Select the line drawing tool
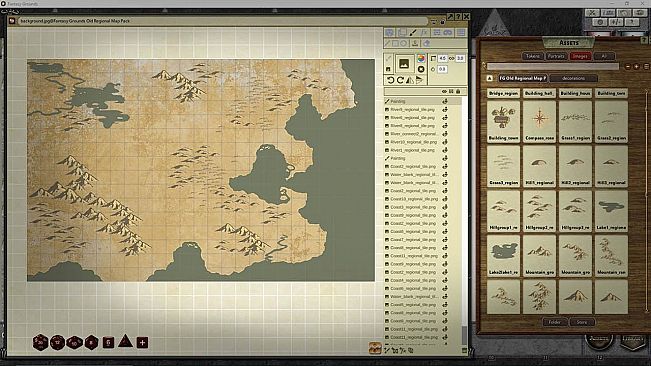Image resolution: width=651 pixels, height=366 pixels. [387, 43]
